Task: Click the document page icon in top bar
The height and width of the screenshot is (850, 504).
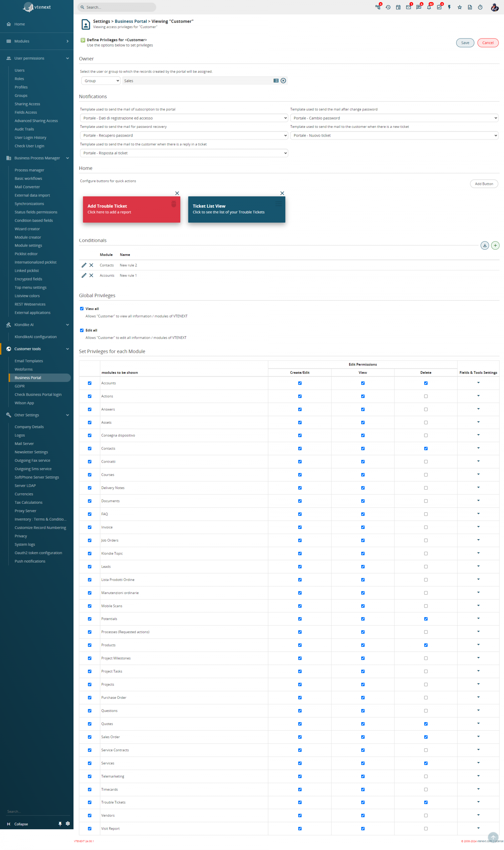Action: tap(470, 7)
